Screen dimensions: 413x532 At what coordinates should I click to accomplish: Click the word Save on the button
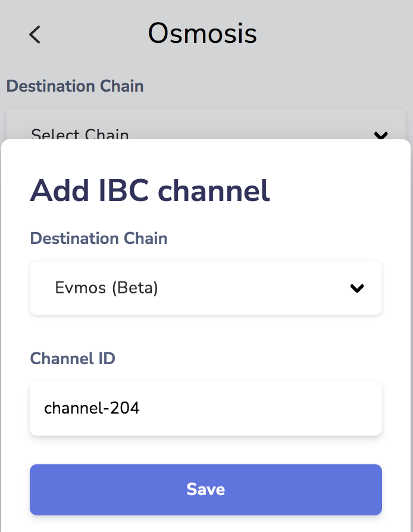click(x=205, y=489)
